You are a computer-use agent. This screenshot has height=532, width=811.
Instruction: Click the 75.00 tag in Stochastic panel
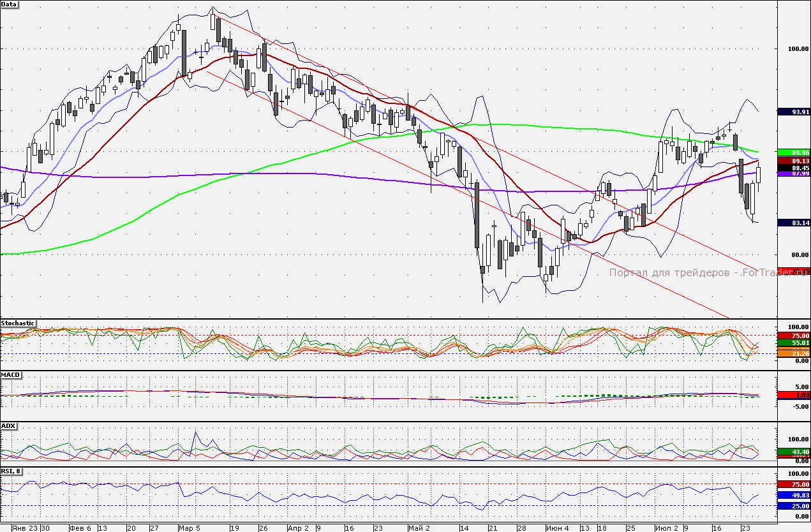coord(794,336)
